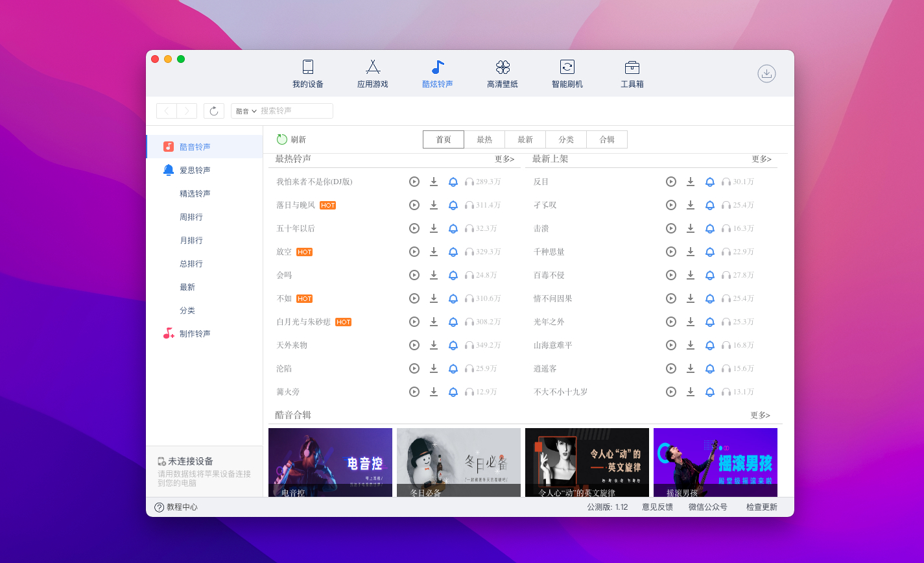Click 检查更新 in the status bar
The image size is (924, 563).
pyautogui.click(x=761, y=507)
